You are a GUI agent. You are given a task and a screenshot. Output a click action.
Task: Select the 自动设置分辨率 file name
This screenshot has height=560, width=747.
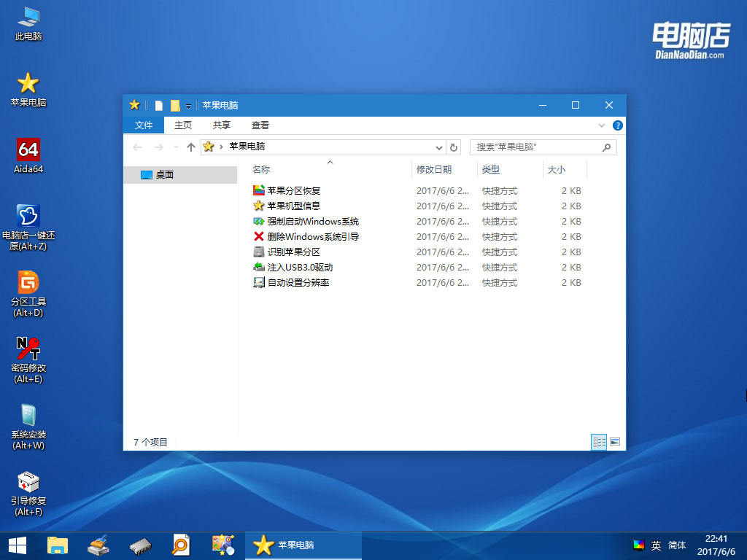[x=298, y=282]
